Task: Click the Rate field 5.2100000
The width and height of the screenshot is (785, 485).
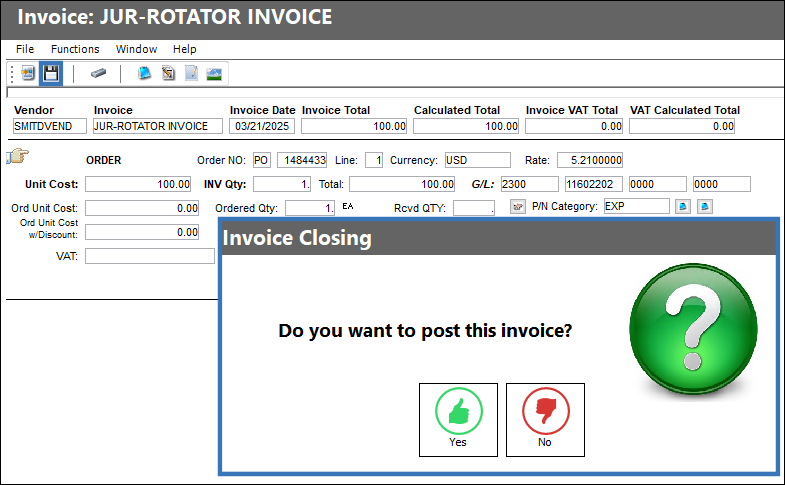Action: point(590,160)
